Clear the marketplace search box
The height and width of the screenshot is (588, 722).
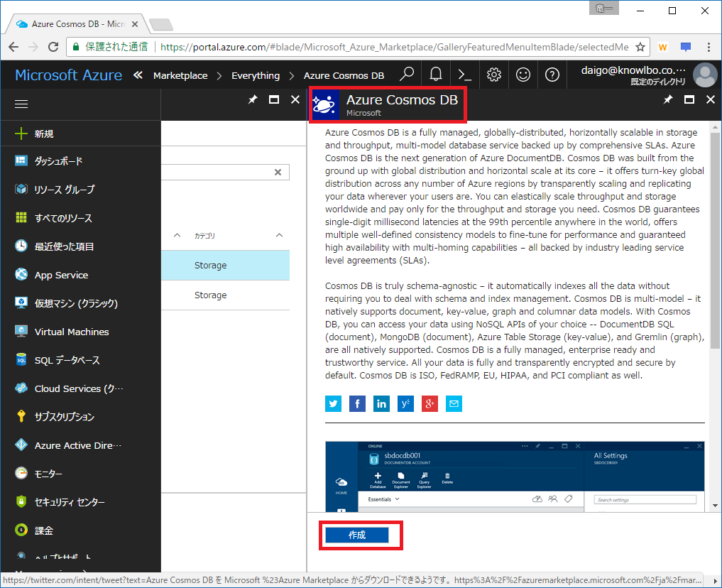click(x=278, y=172)
